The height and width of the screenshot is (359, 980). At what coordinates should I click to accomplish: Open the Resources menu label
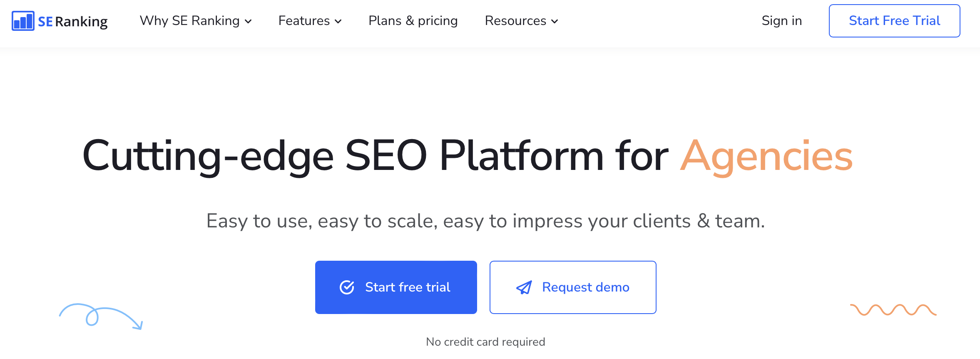(x=515, y=21)
